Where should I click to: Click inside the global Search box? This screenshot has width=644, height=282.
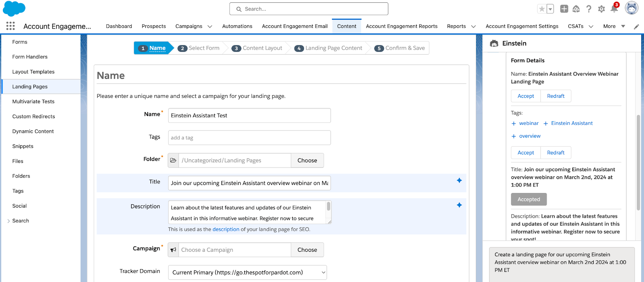[309, 9]
